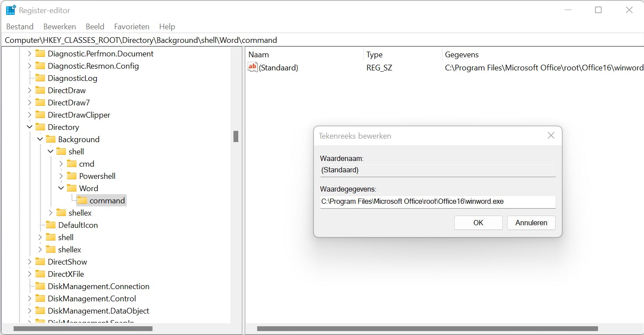This screenshot has height=335, width=644.
Task: Click the Register-editor app icon in the title bar
Action: [x=11, y=10]
